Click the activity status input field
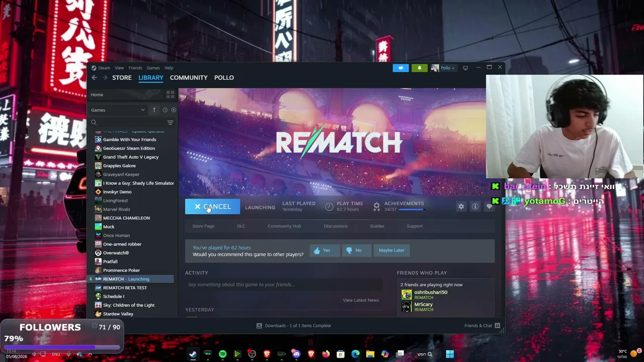 point(284,285)
